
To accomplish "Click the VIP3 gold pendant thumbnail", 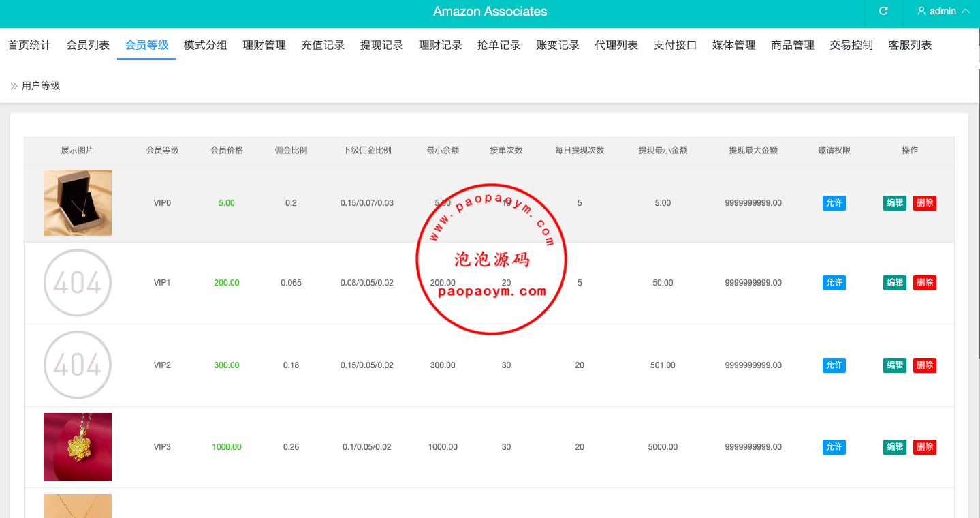I will (x=78, y=447).
